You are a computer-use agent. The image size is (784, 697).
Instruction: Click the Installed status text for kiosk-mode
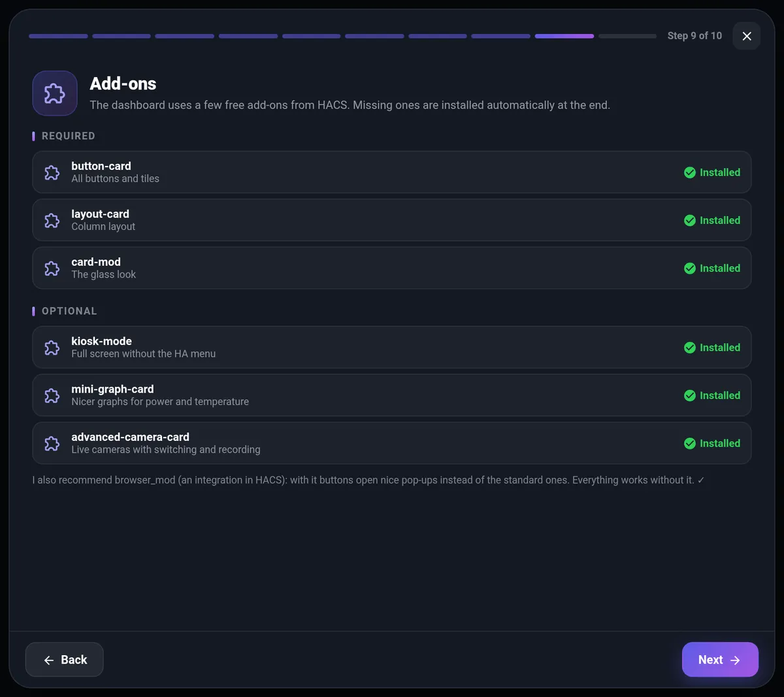[x=720, y=348]
